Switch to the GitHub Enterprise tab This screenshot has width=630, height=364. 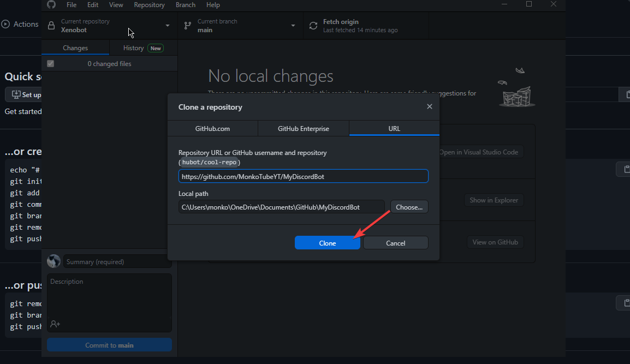click(x=303, y=129)
